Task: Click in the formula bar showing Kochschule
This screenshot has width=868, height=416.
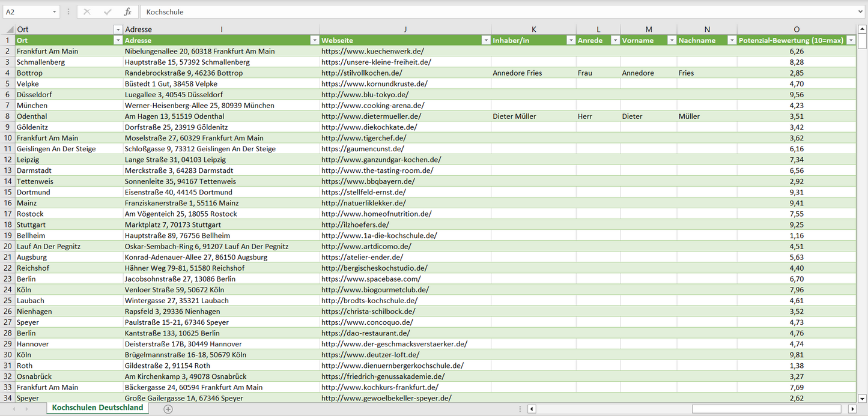Action: [481, 12]
